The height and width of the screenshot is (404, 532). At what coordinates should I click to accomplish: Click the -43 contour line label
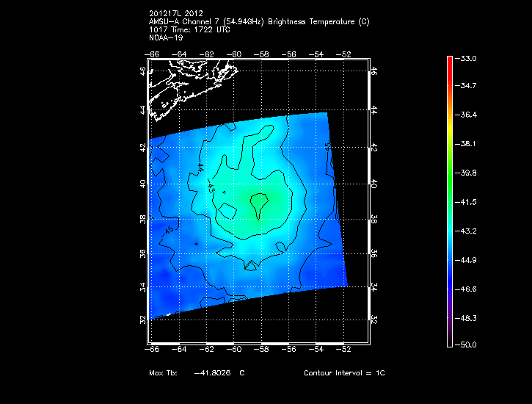[x=211, y=187]
